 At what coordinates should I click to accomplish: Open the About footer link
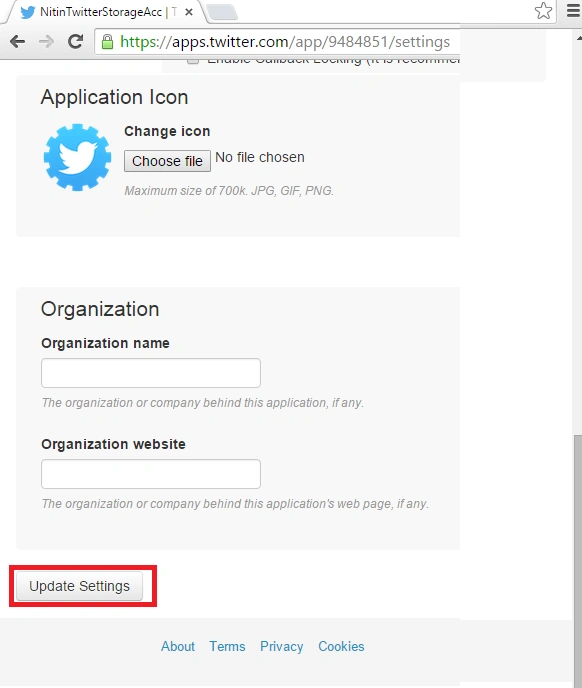point(178,646)
